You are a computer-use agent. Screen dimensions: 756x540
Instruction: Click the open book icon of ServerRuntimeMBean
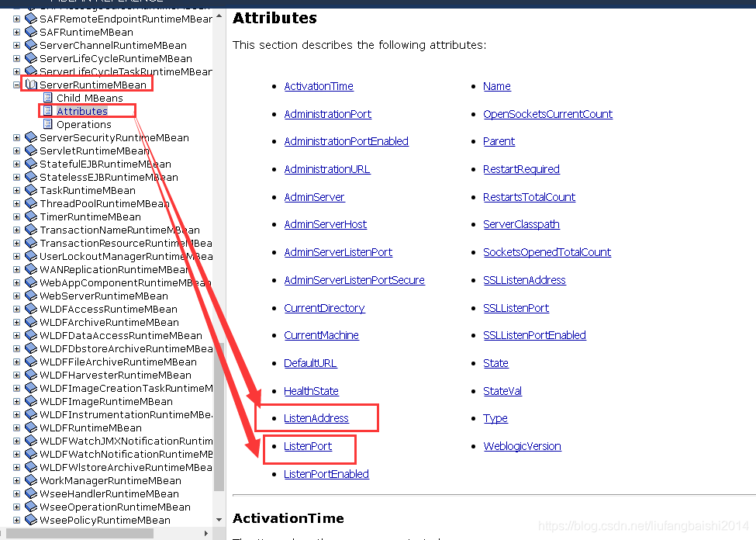31,85
